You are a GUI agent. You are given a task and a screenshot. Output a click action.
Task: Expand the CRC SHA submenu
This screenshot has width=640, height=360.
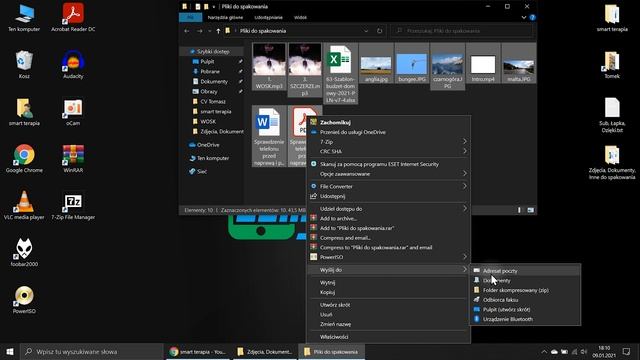coord(388,151)
